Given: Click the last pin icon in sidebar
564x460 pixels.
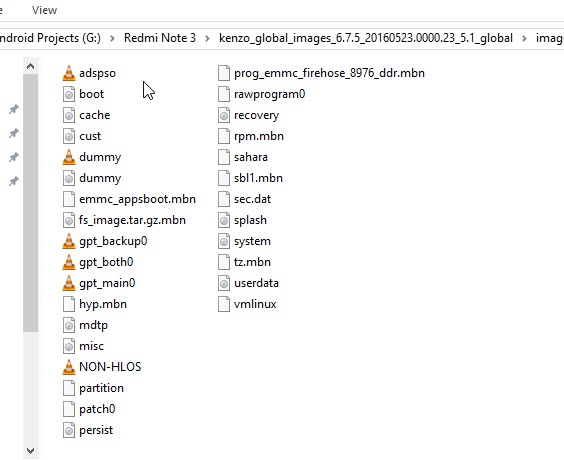Looking at the screenshot, I should (x=14, y=181).
